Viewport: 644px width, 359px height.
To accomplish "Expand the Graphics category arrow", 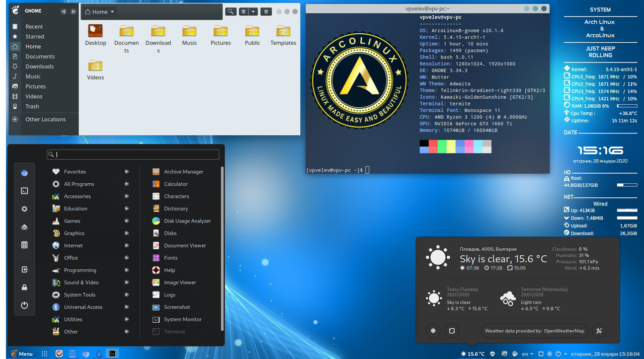I will 127,233.
